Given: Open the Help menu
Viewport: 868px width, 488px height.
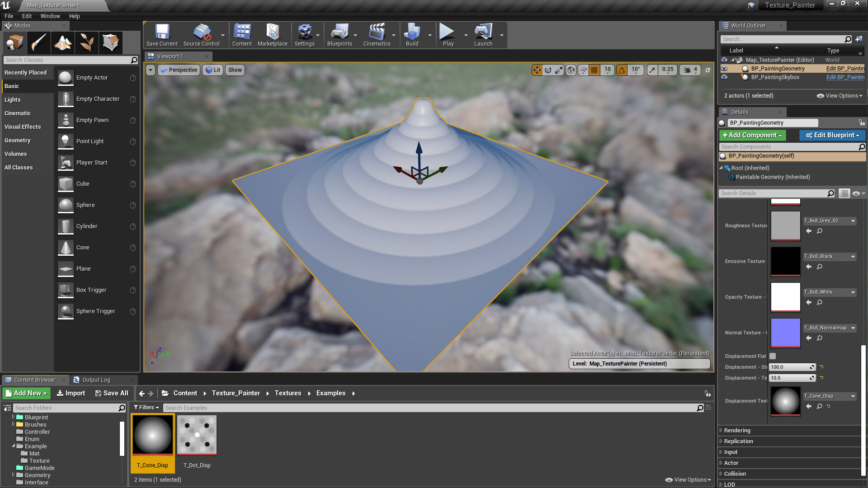Looking at the screenshot, I should (74, 16).
